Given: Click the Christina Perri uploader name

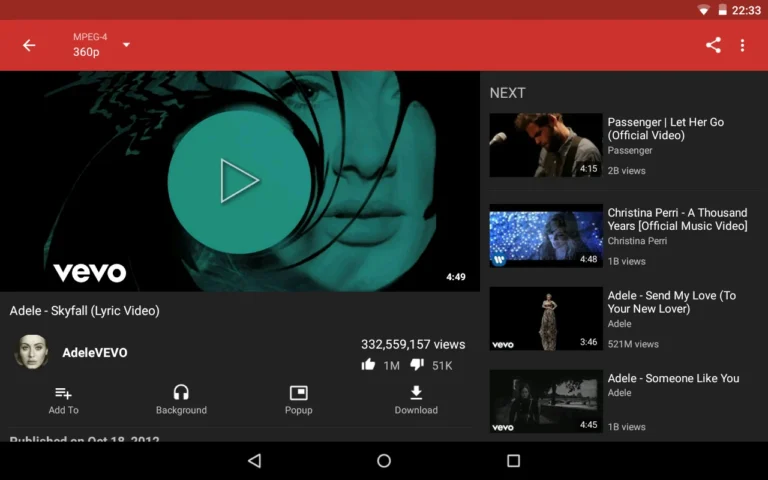Looking at the screenshot, I should point(637,240).
